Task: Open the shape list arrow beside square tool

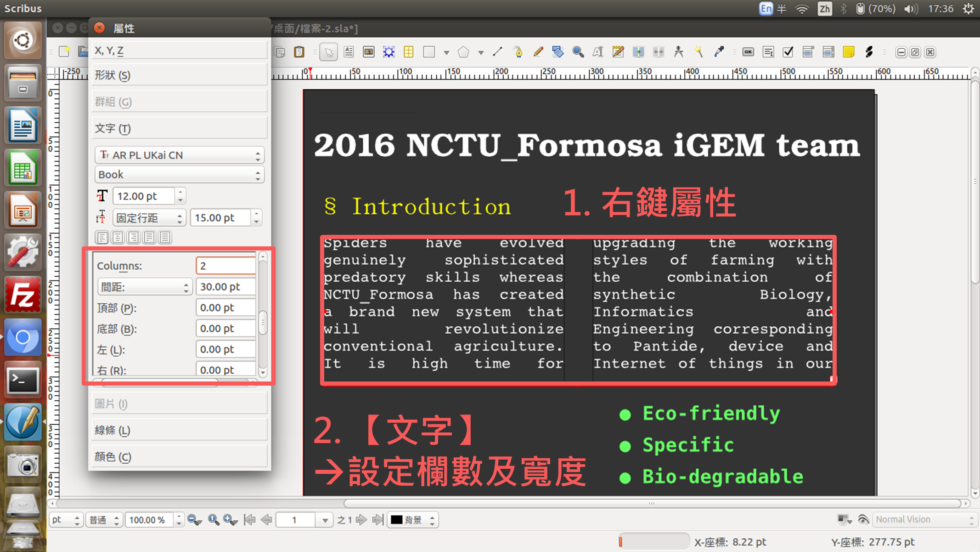Action: [446, 52]
